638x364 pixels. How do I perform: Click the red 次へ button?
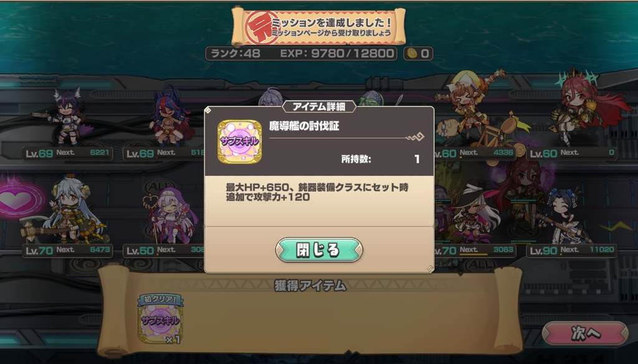click(x=585, y=334)
